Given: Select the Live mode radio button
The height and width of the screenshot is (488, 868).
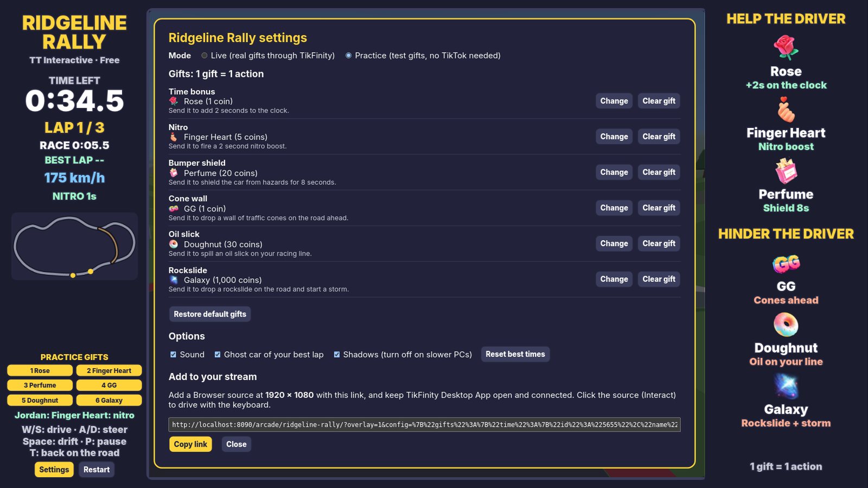Looking at the screenshot, I should click(205, 55).
